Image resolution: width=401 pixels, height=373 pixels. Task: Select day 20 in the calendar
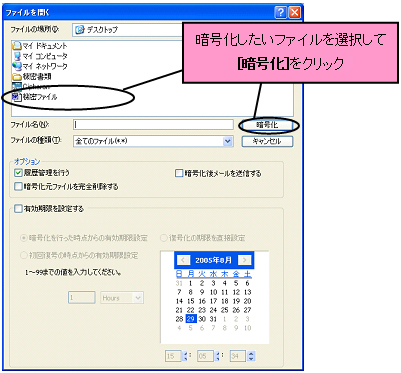pyautogui.click(x=247, y=301)
